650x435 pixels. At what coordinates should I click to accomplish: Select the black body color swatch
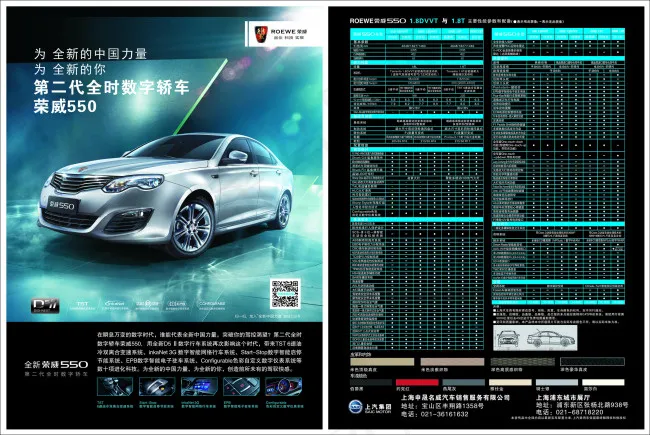pyautogui.click(x=371, y=382)
